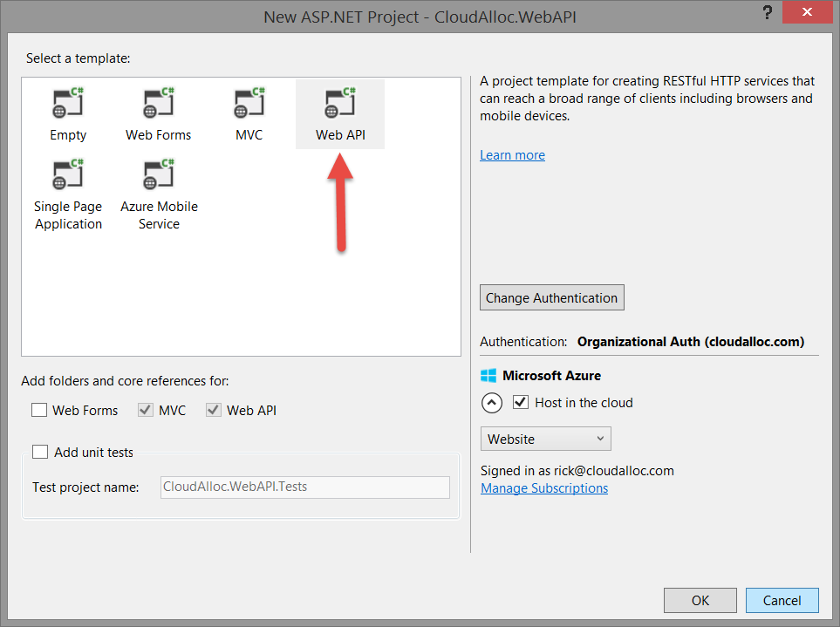
Task: Open the Learn more link
Action: (x=512, y=155)
